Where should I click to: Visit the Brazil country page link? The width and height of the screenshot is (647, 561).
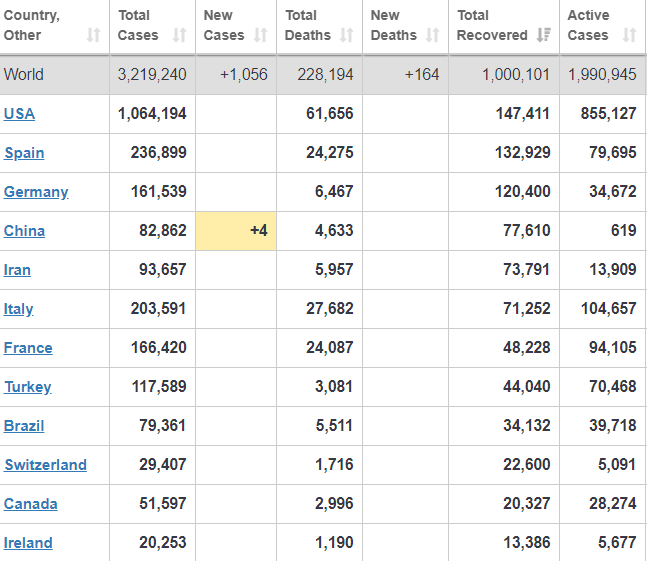[24, 426]
